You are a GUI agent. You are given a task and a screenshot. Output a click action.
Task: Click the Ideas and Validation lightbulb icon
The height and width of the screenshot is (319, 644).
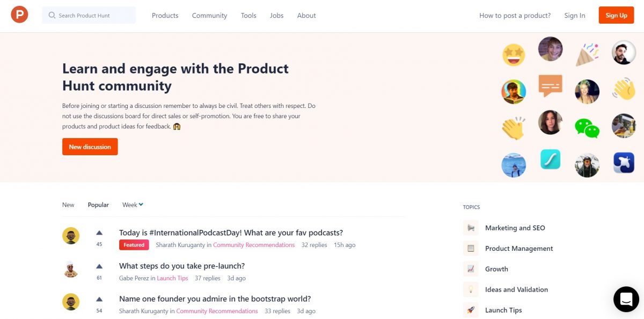pos(471,289)
